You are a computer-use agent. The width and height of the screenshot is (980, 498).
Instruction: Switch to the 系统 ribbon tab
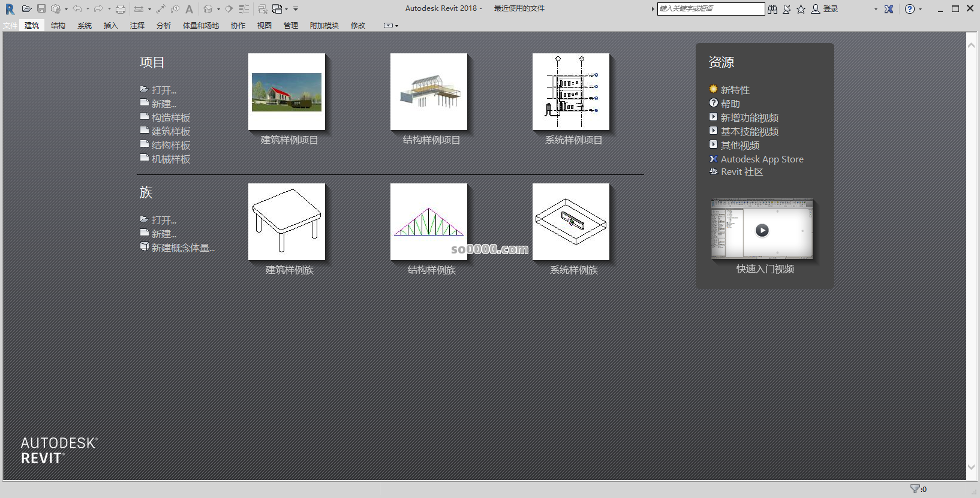pos(85,26)
